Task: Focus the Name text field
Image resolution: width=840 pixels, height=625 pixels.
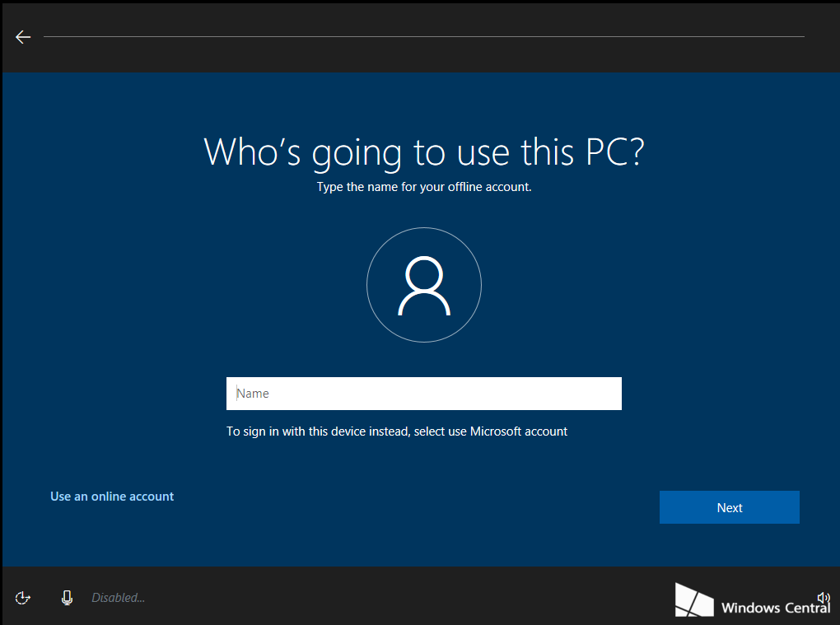Action: [423, 394]
